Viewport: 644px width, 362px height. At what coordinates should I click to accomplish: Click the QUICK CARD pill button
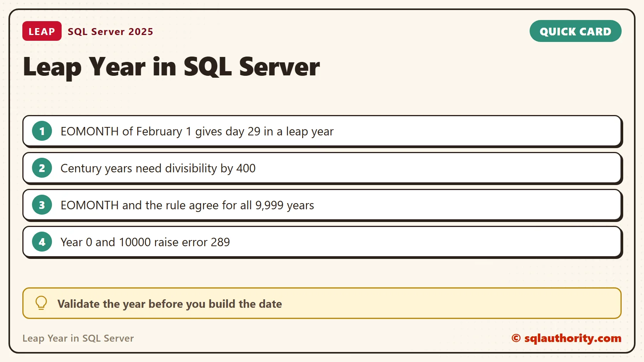[575, 31]
